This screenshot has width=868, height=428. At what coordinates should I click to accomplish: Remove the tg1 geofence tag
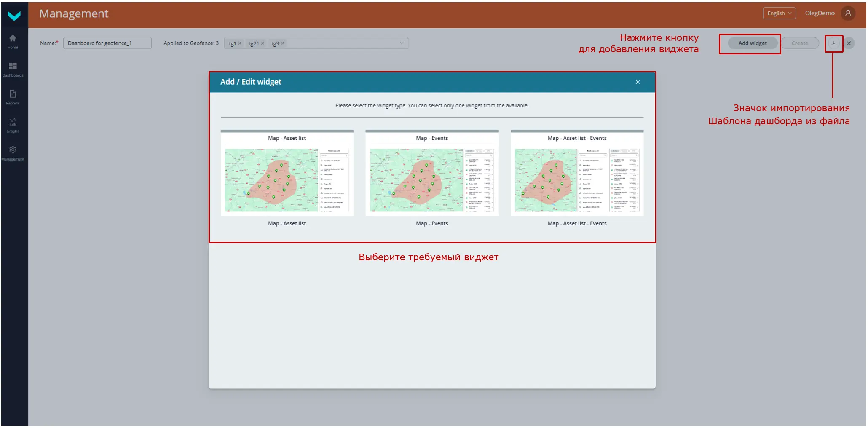[x=240, y=43]
